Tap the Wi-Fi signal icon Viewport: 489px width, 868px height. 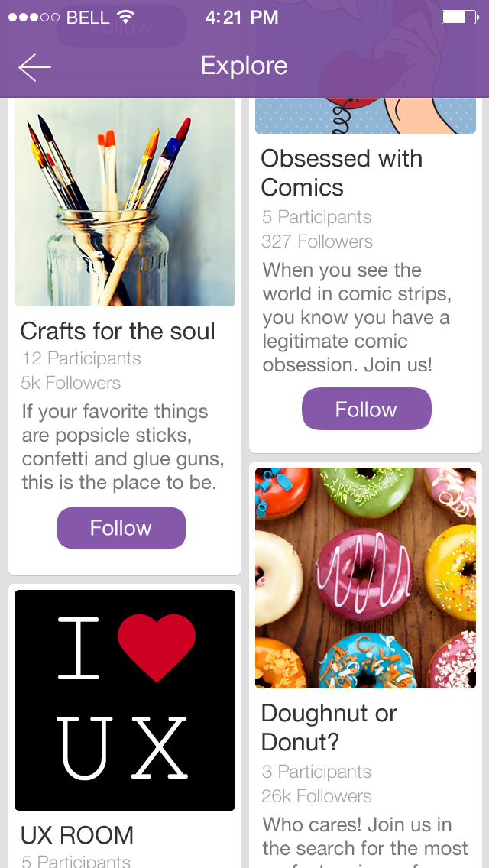click(x=126, y=17)
